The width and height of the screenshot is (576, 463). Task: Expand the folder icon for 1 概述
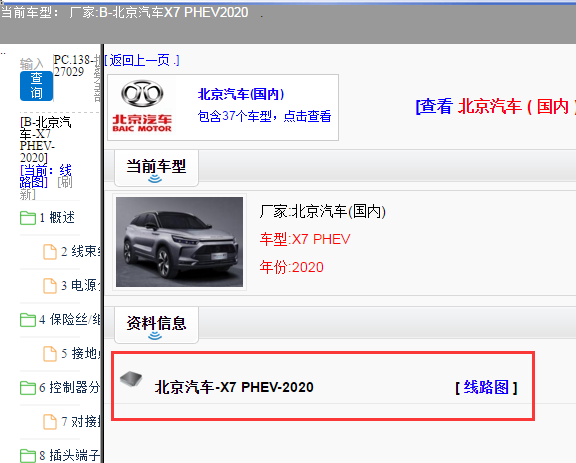tap(28, 218)
